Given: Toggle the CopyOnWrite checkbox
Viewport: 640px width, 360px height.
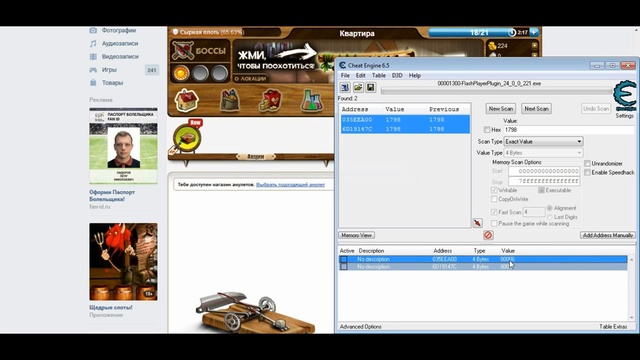Looking at the screenshot, I should tap(494, 199).
